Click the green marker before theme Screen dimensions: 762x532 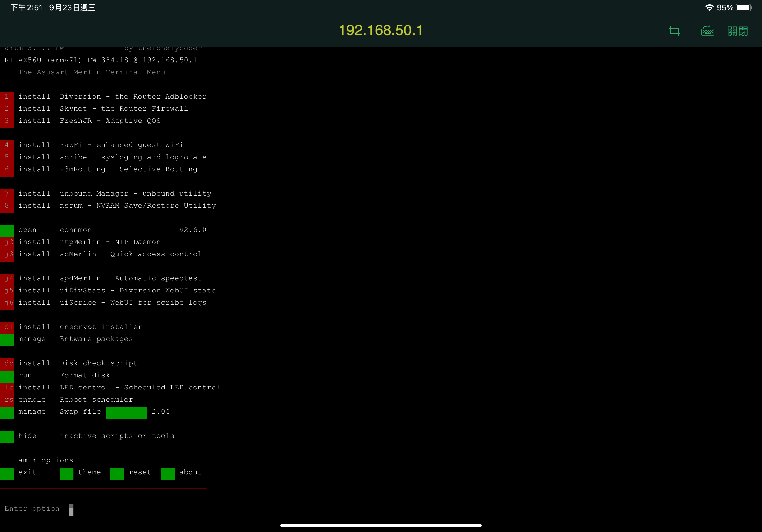[67, 474]
